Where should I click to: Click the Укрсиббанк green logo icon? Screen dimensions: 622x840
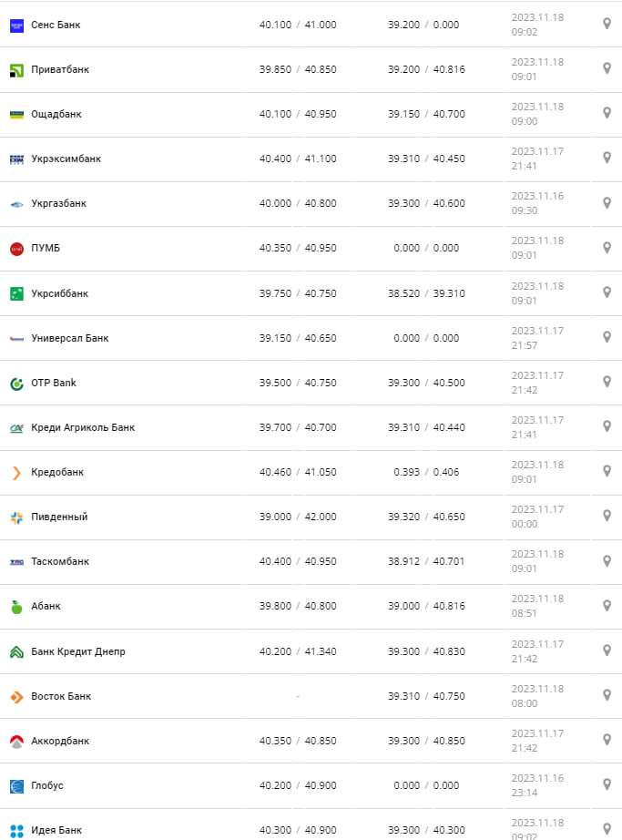click(16, 293)
